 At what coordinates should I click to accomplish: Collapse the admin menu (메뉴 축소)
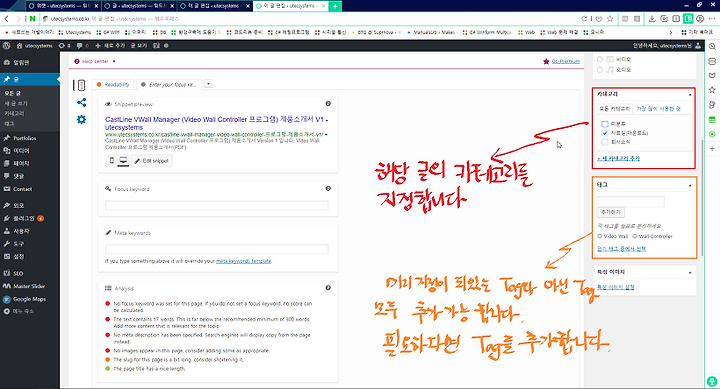pos(18,311)
